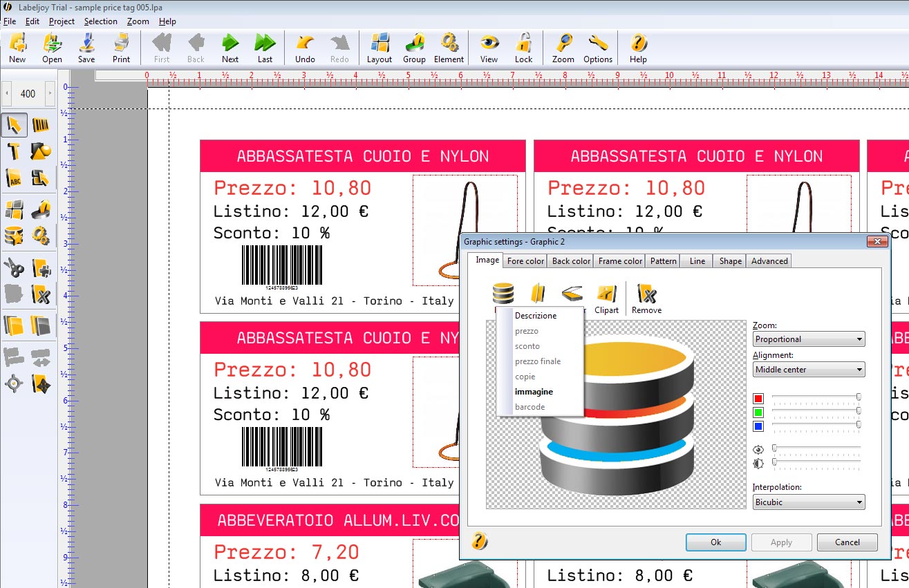The image size is (909, 588).
Task: Open the File menu
Action: point(10,21)
